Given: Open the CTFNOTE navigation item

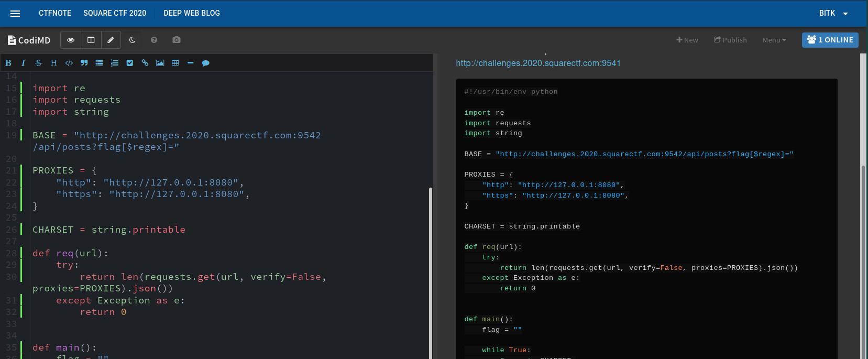Looking at the screenshot, I should [55, 13].
